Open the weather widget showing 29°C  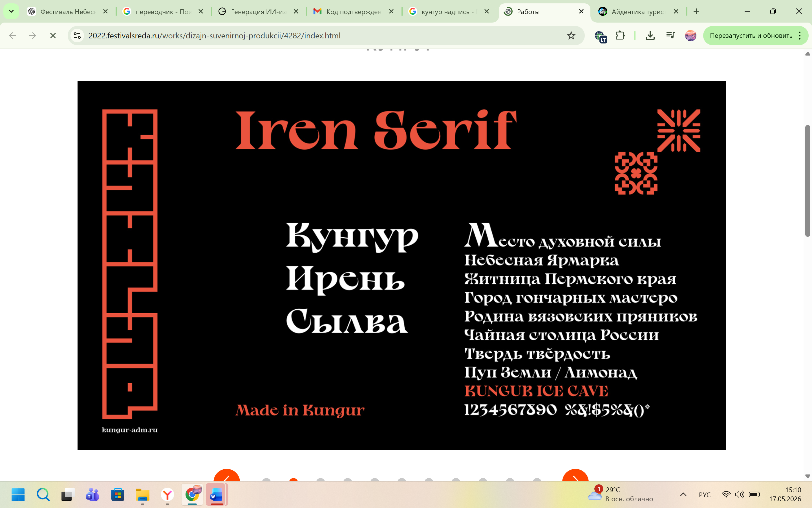621,494
